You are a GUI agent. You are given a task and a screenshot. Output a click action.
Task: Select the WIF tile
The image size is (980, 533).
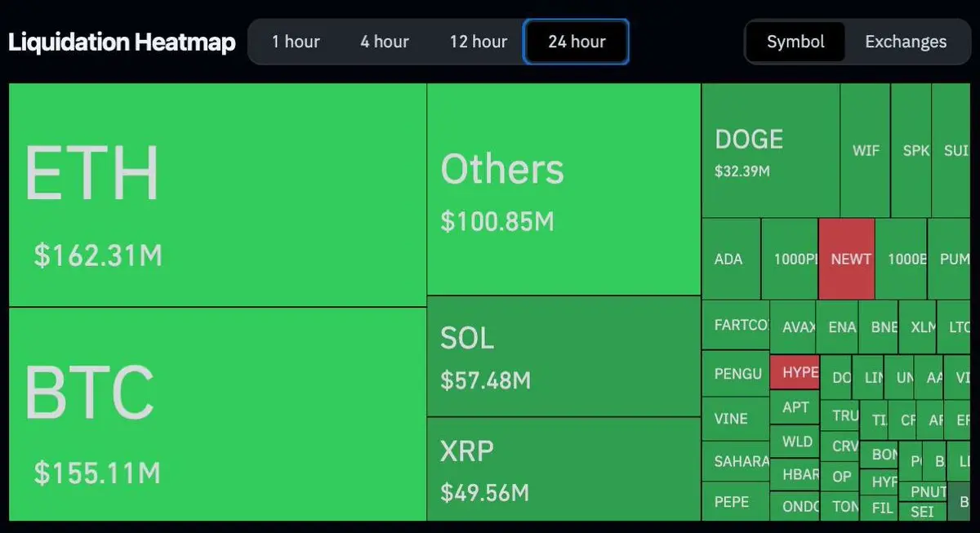[x=866, y=150]
